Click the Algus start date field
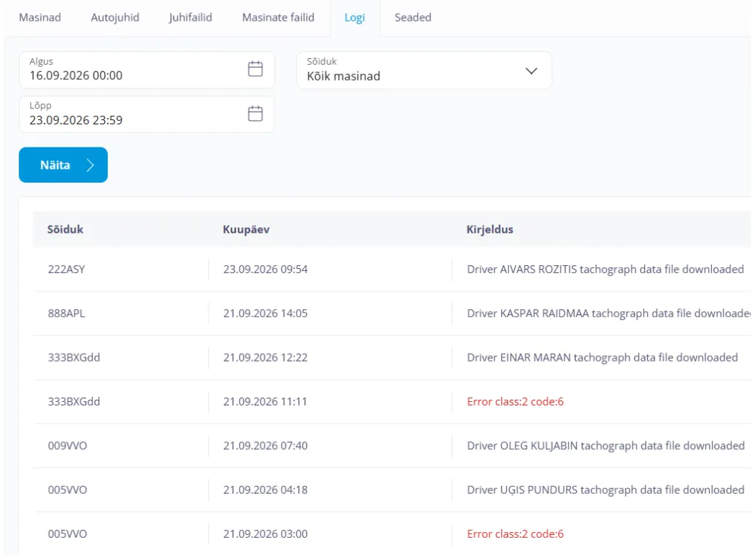 [x=147, y=70]
